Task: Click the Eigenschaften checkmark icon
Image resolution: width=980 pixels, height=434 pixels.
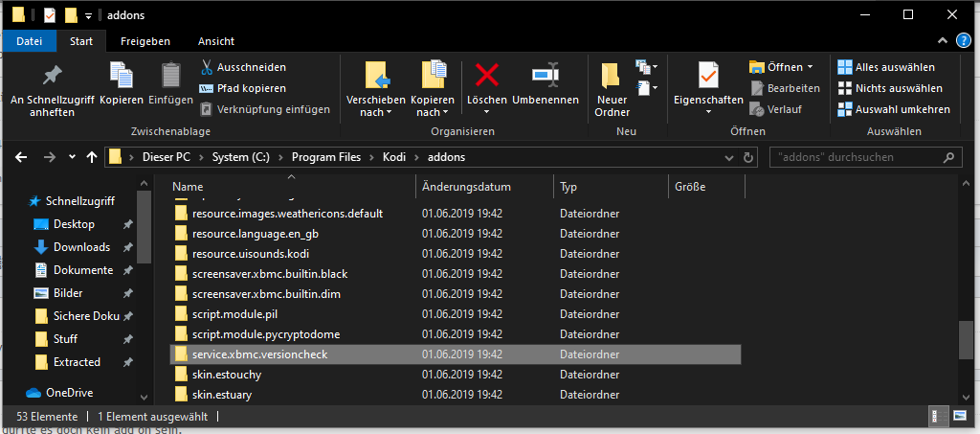Action: click(x=708, y=75)
